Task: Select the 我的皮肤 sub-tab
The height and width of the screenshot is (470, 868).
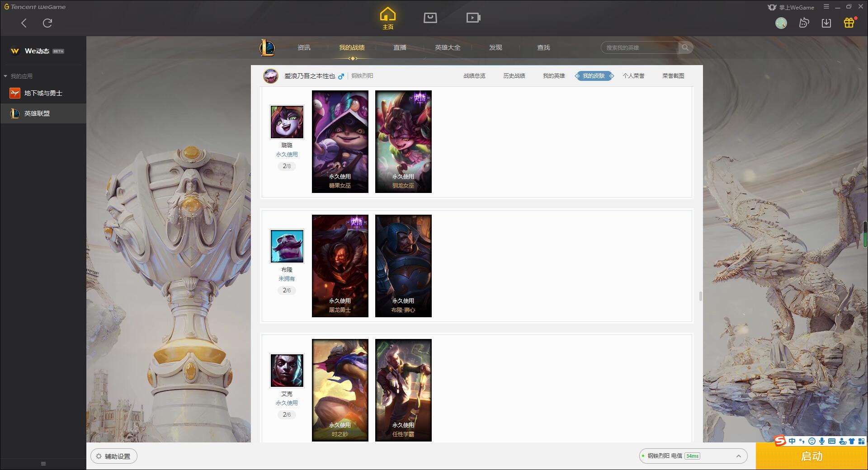Action: 594,76
